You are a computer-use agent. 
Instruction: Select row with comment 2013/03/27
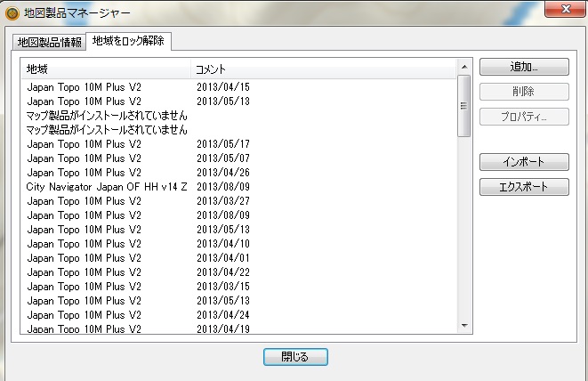click(239, 201)
